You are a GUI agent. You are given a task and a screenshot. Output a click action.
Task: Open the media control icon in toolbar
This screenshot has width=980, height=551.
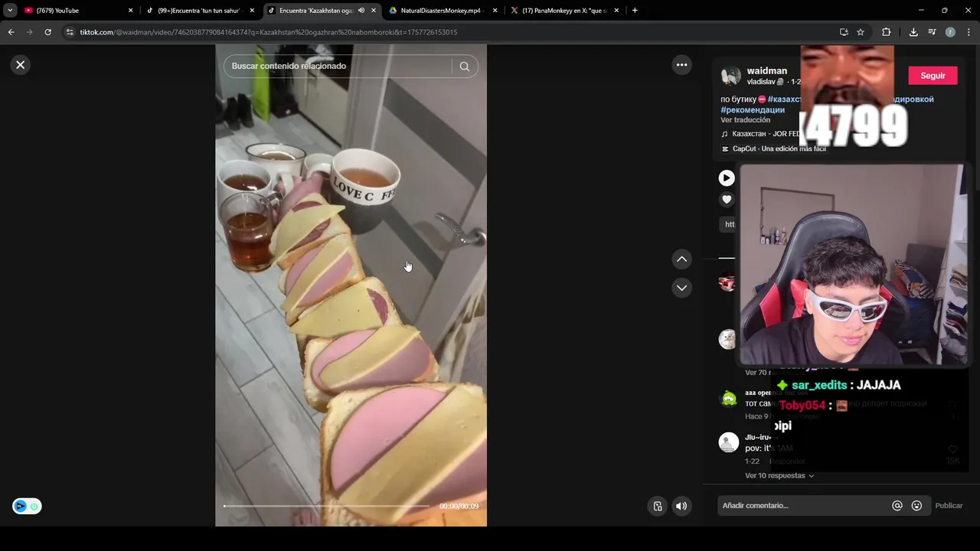click(x=932, y=32)
